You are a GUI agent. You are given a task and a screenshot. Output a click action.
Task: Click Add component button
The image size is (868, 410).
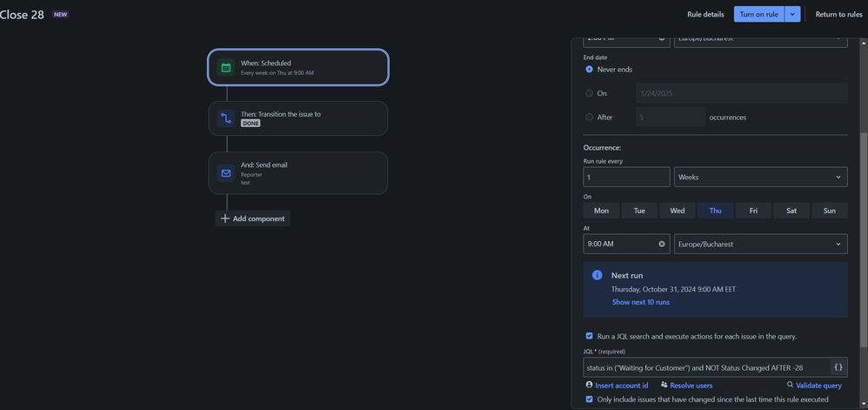pyautogui.click(x=252, y=218)
